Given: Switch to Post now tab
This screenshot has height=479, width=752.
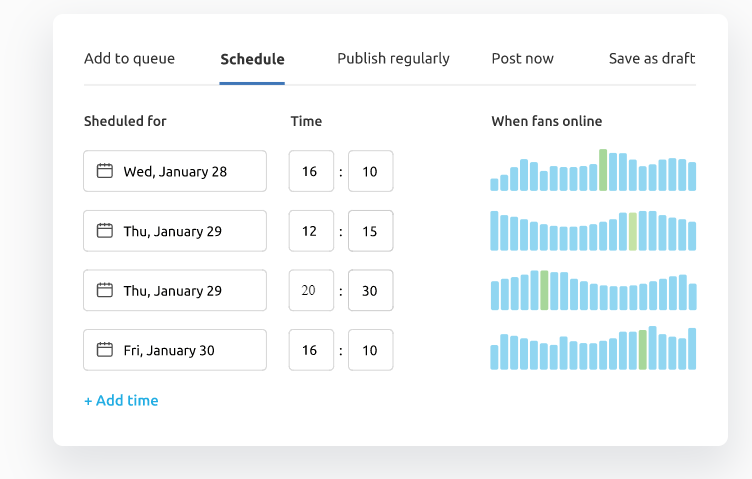Looking at the screenshot, I should pyautogui.click(x=522, y=59).
